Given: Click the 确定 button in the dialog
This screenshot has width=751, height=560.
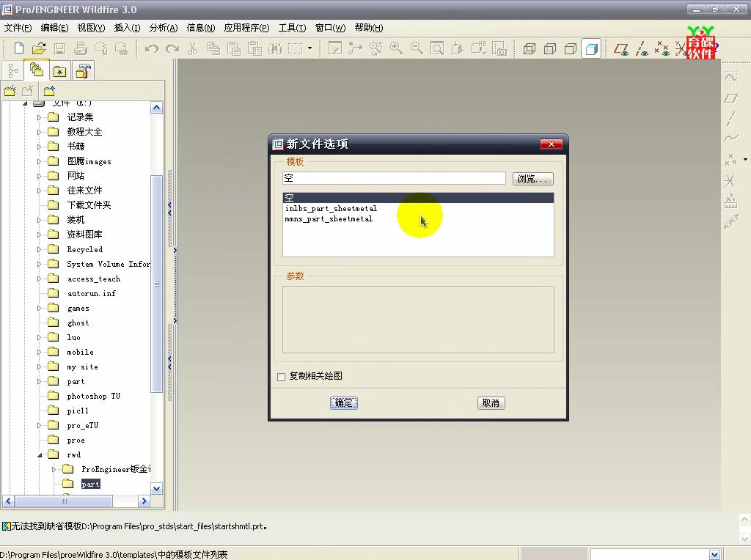Looking at the screenshot, I should [343, 403].
